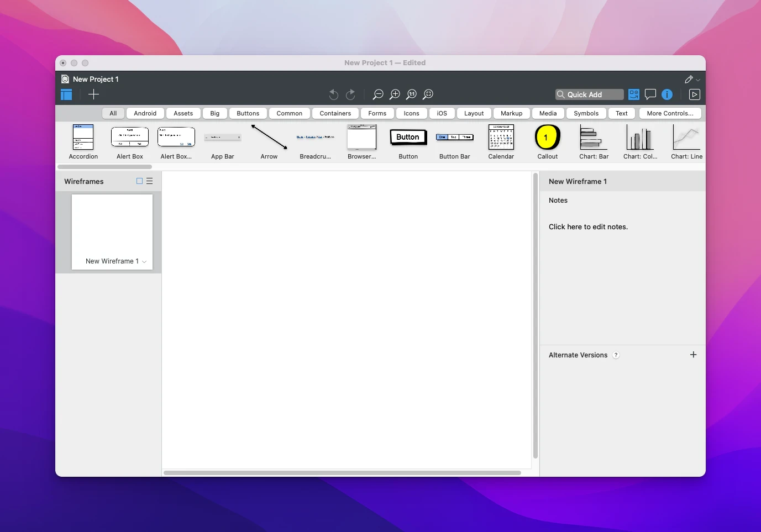Toggle the UI Library panel icon
The width and height of the screenshot is (761, 532).
tap(633, 94)
